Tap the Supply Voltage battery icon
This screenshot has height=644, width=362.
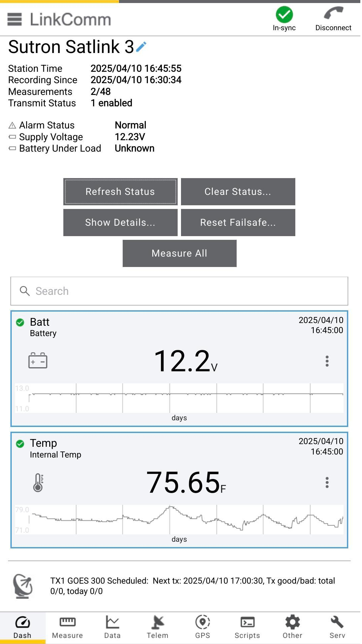[x=12, y=137]
